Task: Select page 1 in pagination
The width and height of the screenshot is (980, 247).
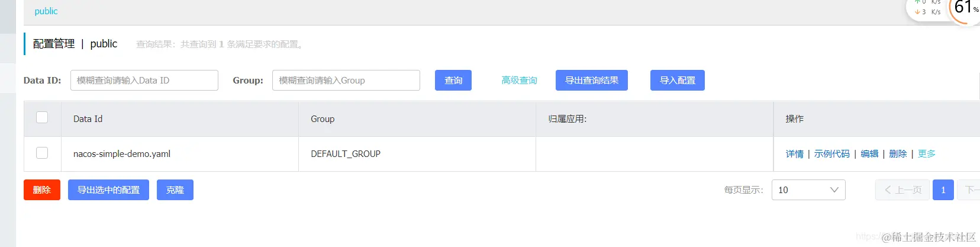Action: click(x=943, y=190)
